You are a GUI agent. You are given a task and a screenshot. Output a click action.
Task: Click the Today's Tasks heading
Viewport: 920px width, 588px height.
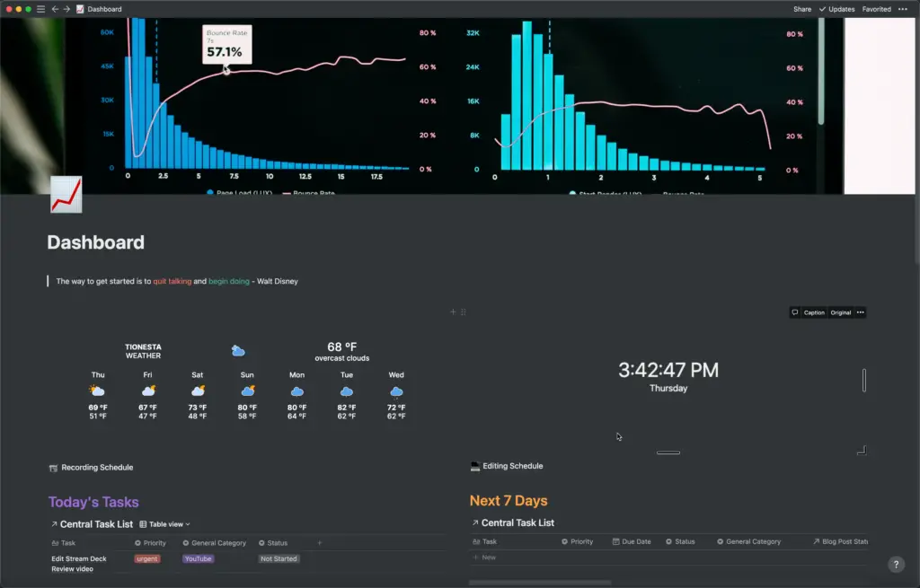(x=93, y=502)
